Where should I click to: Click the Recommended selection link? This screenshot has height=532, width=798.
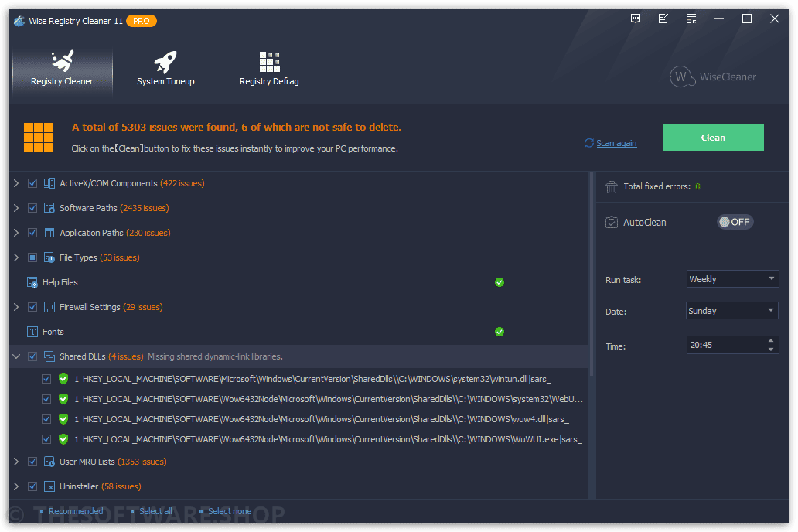tap(76, 511)
